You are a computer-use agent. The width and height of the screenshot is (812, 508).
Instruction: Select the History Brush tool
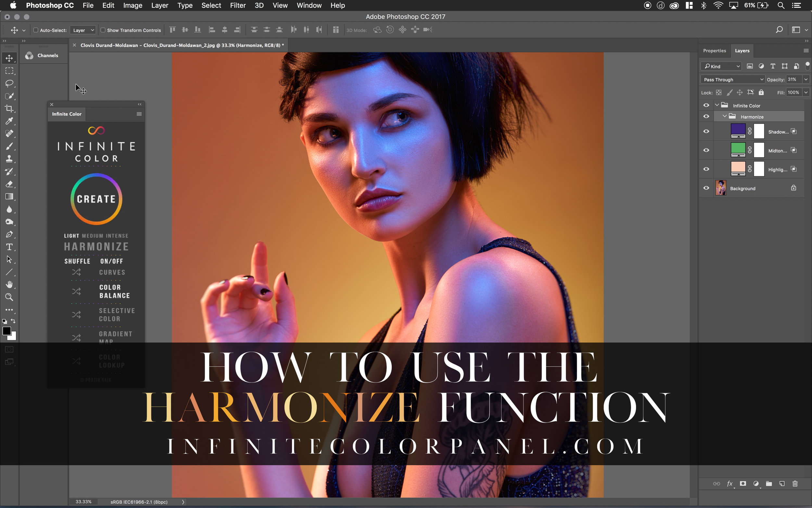[9, 171]
